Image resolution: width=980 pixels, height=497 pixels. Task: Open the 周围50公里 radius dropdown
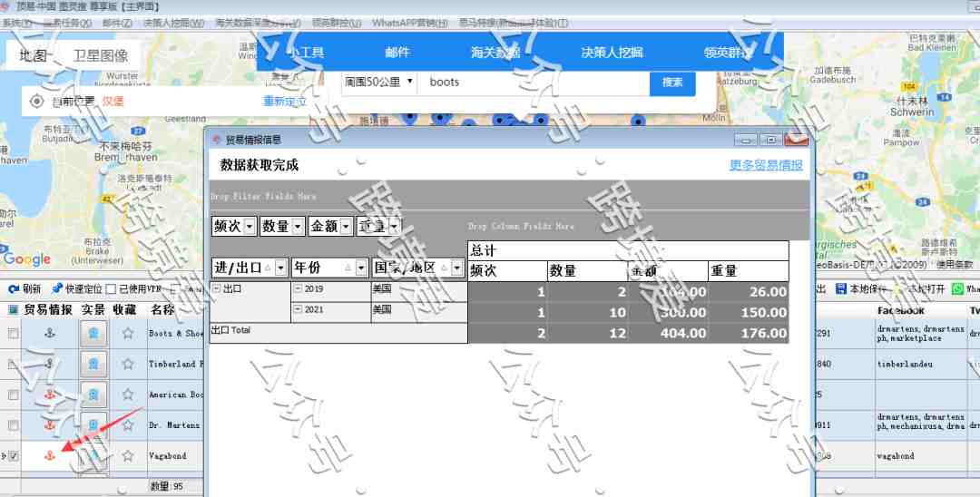tap(378, 82)
